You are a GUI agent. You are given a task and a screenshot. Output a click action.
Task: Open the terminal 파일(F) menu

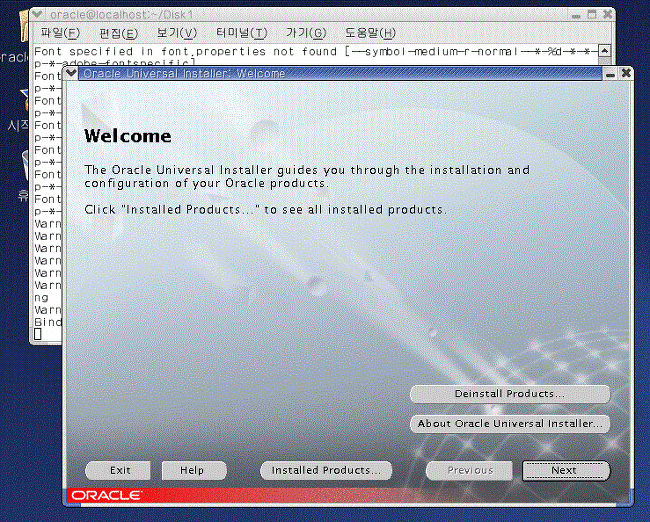[60, 33]
